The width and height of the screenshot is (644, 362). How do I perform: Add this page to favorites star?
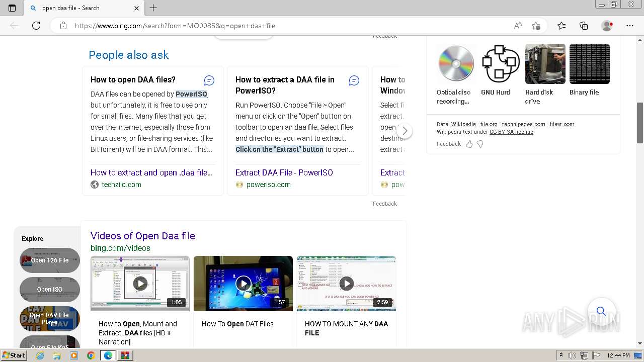pyautogui.click(x=536, y=26)
